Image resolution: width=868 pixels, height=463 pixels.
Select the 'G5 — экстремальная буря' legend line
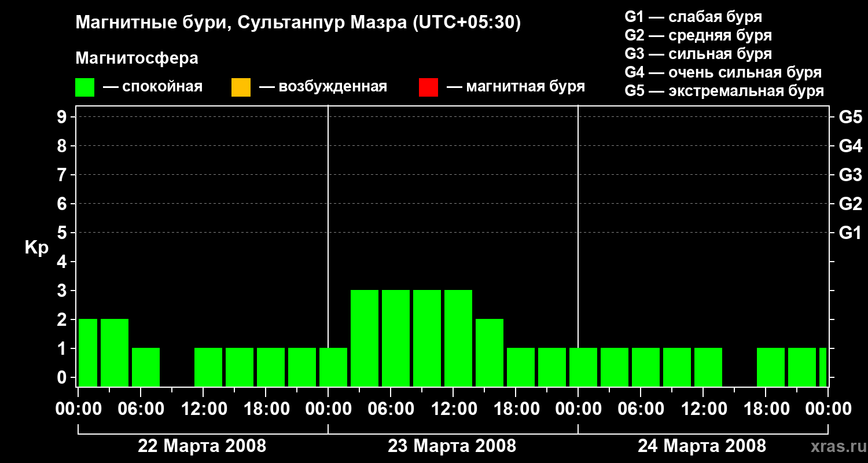click(724, 91)
